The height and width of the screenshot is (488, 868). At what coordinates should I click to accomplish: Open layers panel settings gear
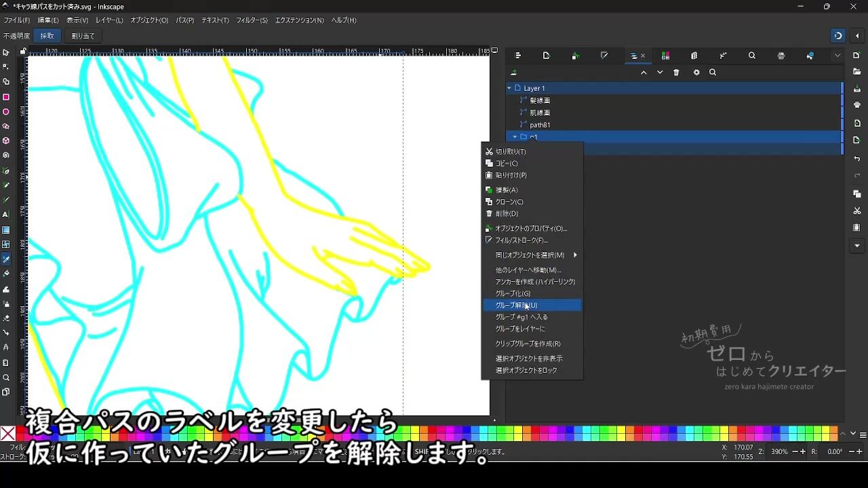coord(696,73)
